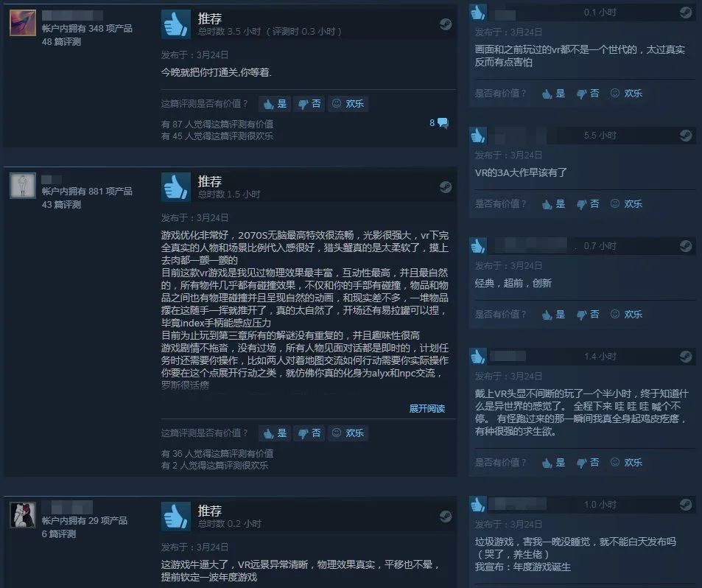Vote 是 on the 今晚就把你打通关 review

pos(275,104)
